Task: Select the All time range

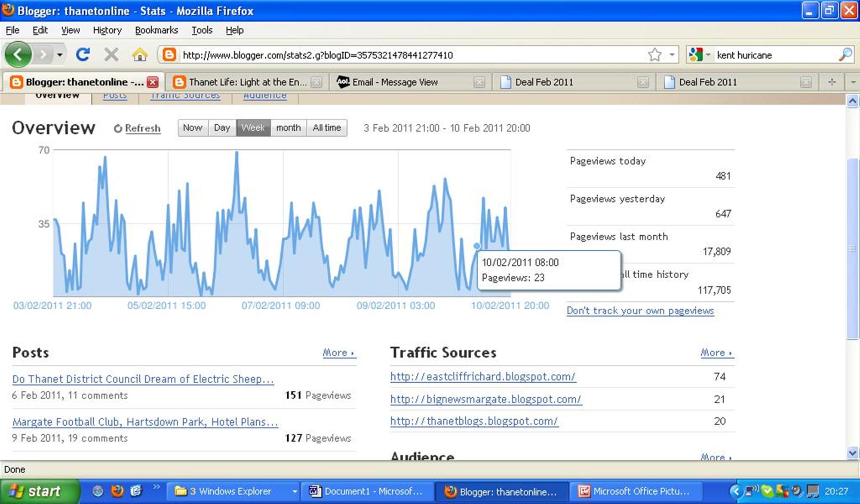Action: point(327,128)
